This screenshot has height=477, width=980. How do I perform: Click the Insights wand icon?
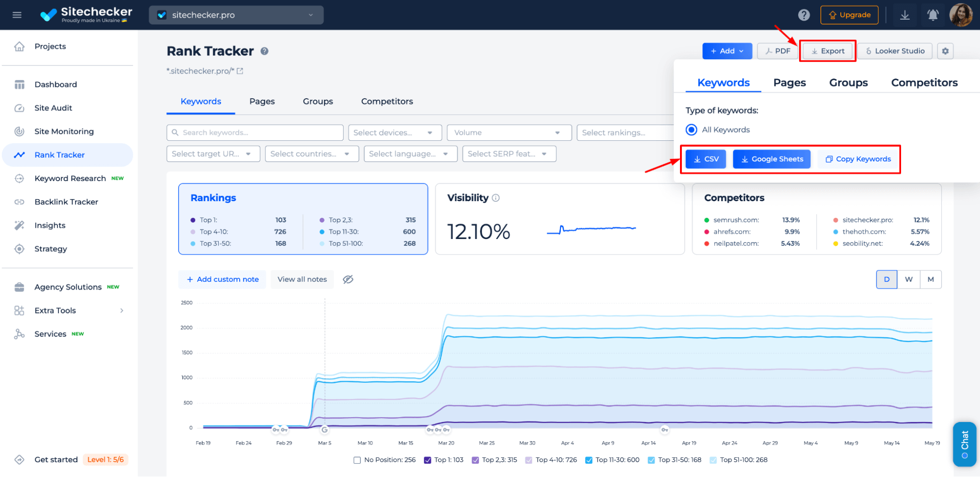pos(19,225)
